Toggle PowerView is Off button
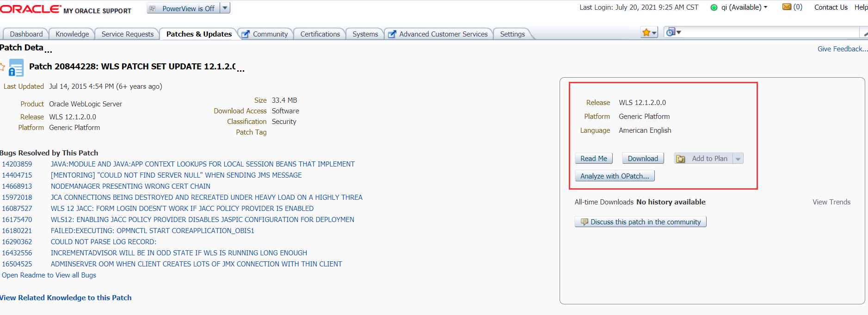The width and height of the screenshot is (868, 315). point(184,8)
